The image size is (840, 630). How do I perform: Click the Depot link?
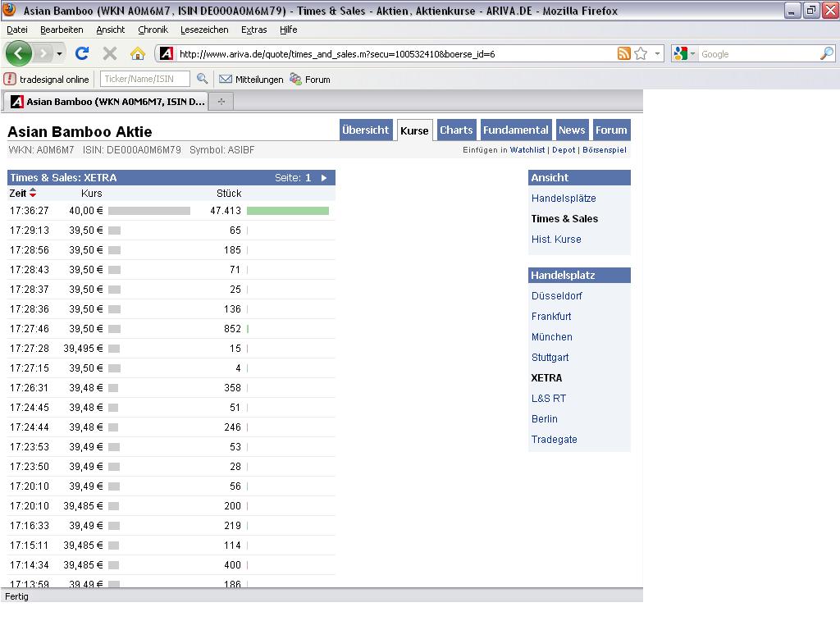point(564,150)
